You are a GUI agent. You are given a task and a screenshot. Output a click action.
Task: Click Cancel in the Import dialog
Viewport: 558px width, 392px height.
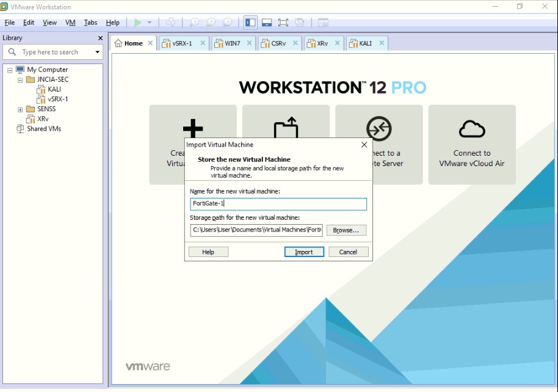pyautogui.click(x=348, y=252)
